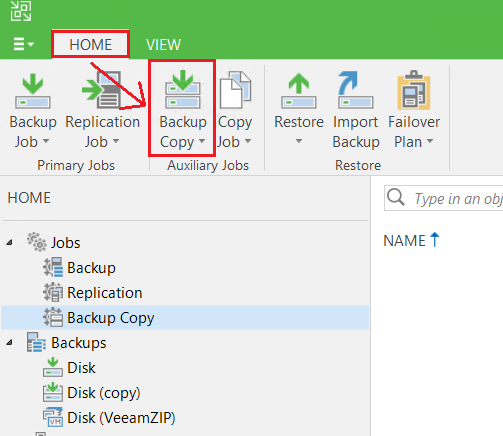Click the Disk (copy) tree node icon
This screenshot has width=503, height=436.
(x=53, y=392)
